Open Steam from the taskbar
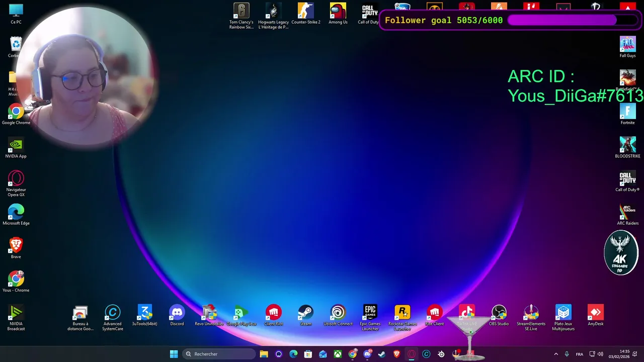This screenshot has width=644, height=362. 382,354
